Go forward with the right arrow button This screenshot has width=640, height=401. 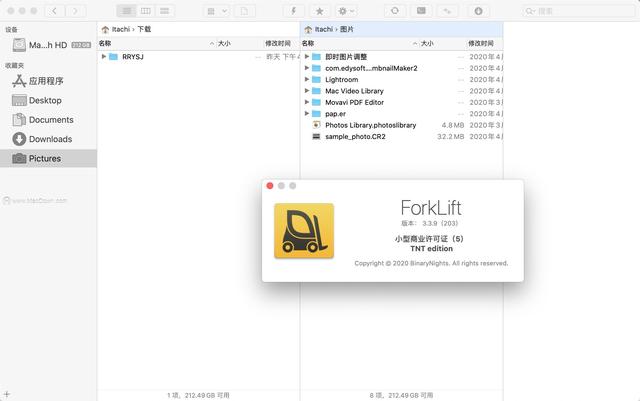76,11
